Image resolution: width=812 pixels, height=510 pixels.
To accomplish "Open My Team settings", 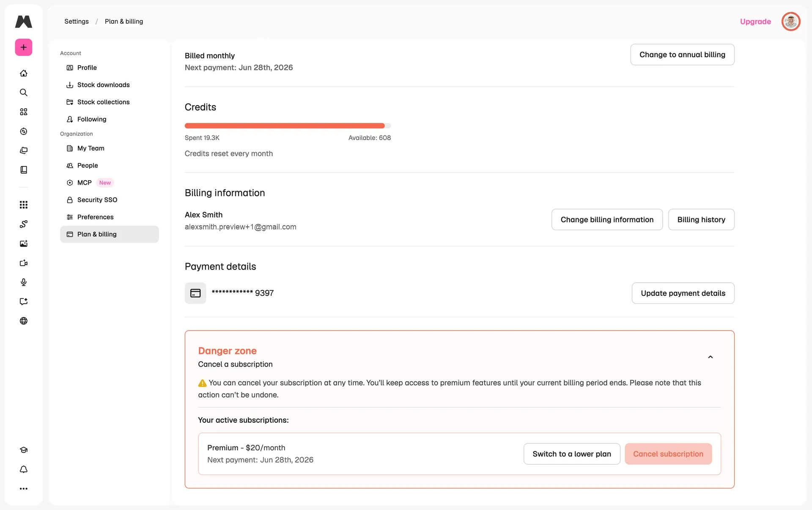I will tap(109, 148).
